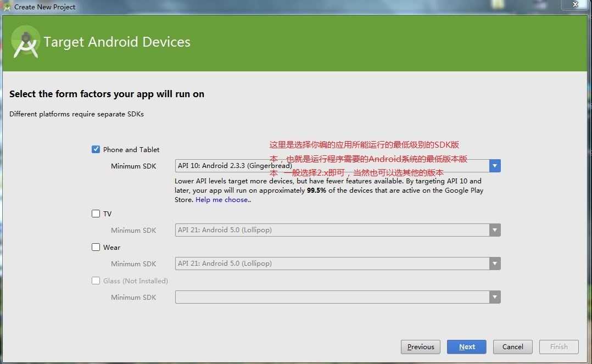
Task: Click the Android Studio logo in header
Action: (x=25, y=42)
